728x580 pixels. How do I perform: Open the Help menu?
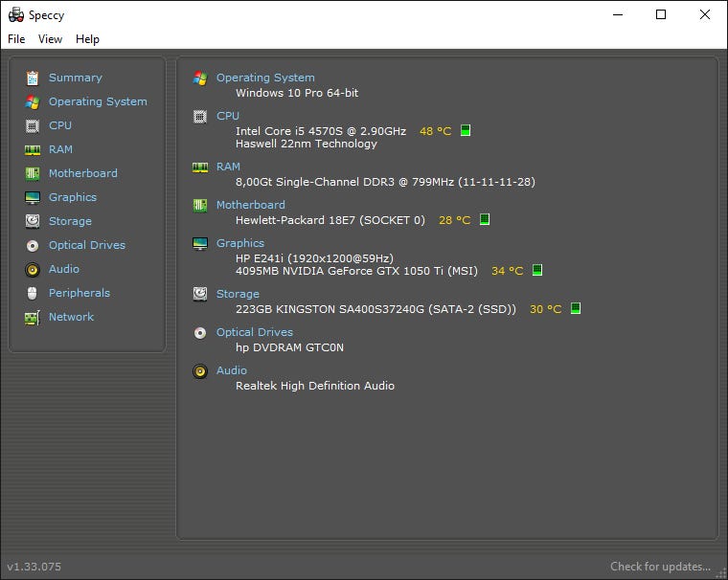pyautogui.click(x=87, y=39)
